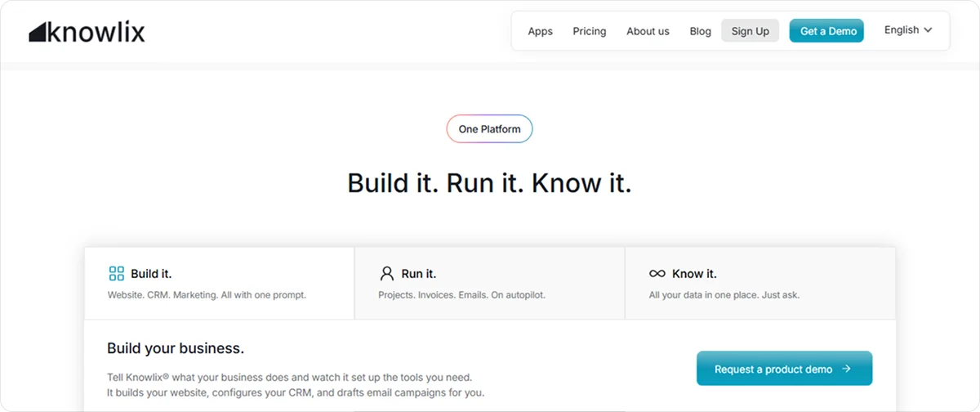Screen dimensions: 980x412
Task: Click the person icon beside Run it.
Action: point(386,274)
